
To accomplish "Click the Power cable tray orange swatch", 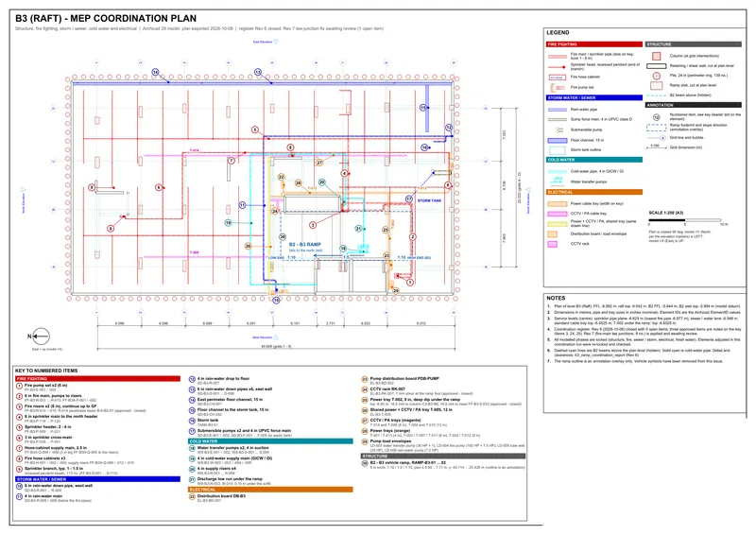I will [x=557, y=203].
